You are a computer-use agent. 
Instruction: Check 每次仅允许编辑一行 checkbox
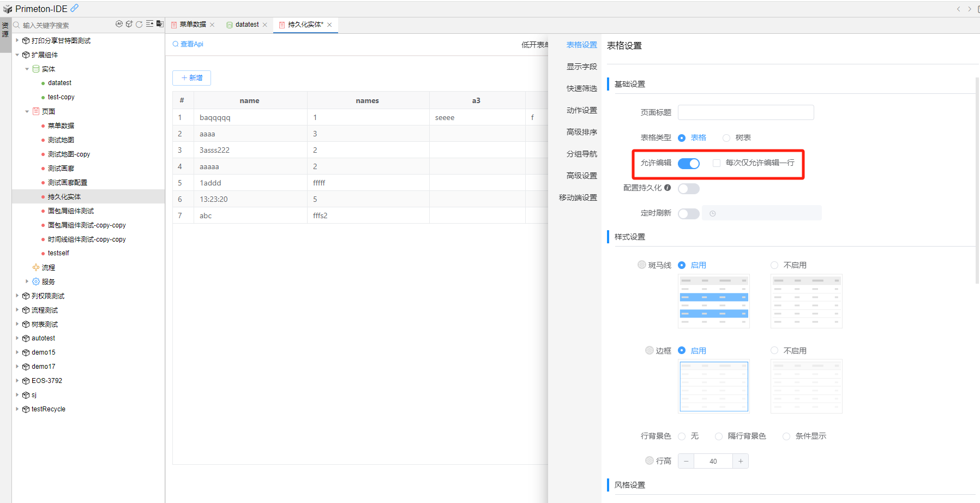pos(717,163)
